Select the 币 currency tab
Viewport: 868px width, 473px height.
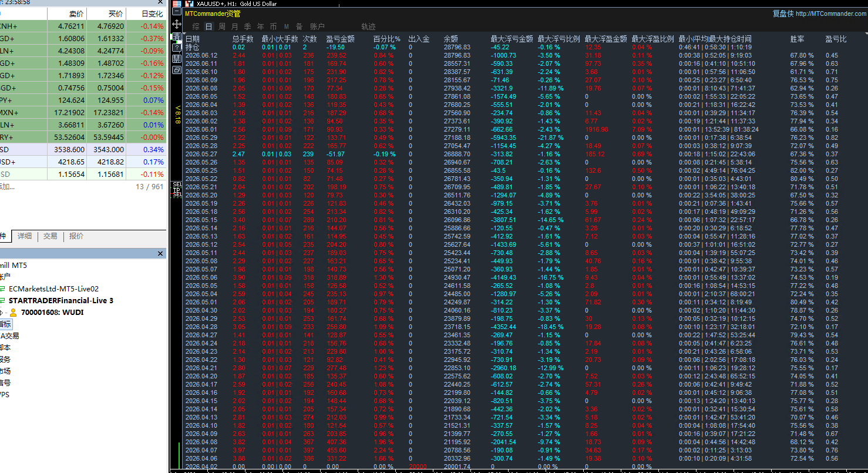[x=274, y=26]
